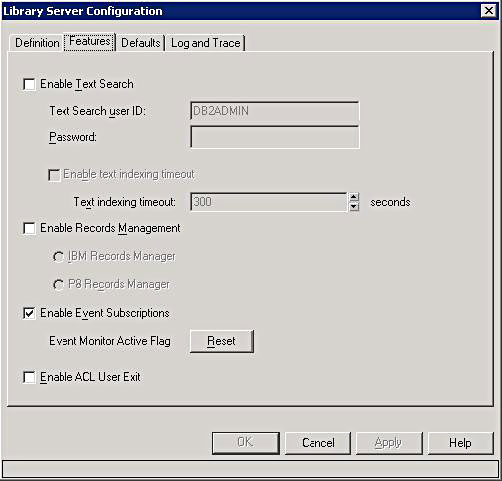Screen dimensions: 502x481
Task: Open the Log and Trace tab
Action: (x=205, y=43)
